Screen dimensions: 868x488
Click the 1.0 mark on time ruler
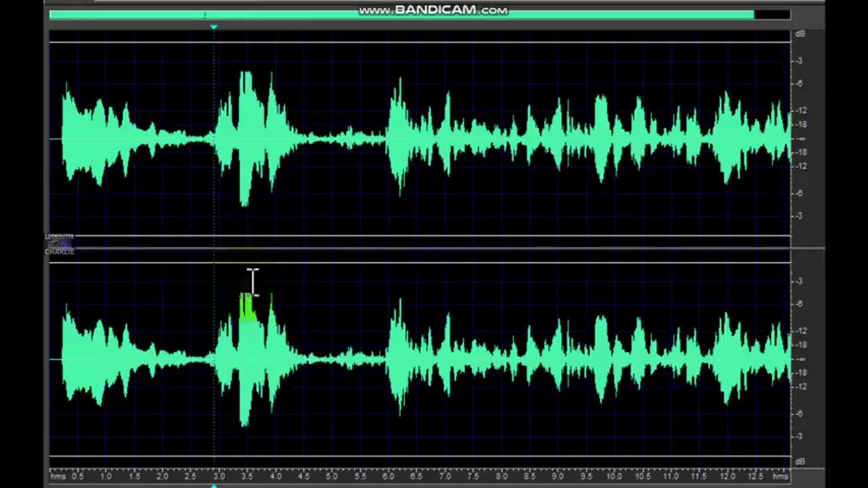coord(106,476)
